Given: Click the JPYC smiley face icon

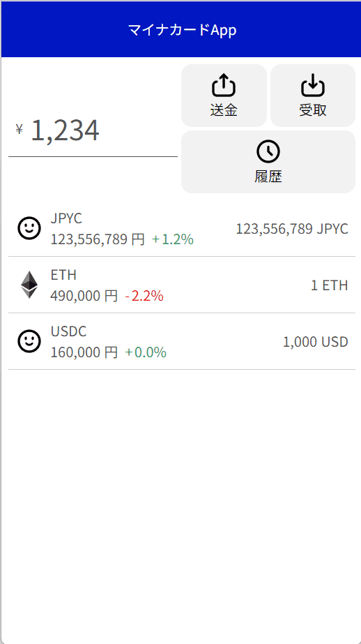Looking at the screenshot, I should pyautogui.click(x=29, y=228).
